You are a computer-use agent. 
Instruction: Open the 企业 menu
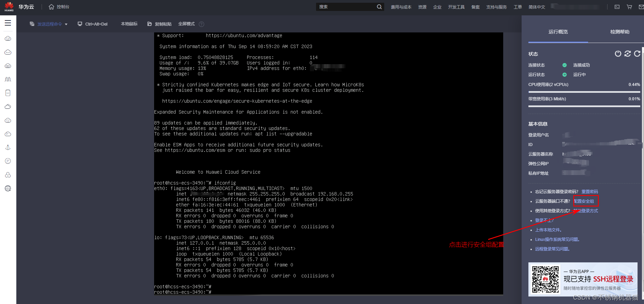tap(437, 7)
